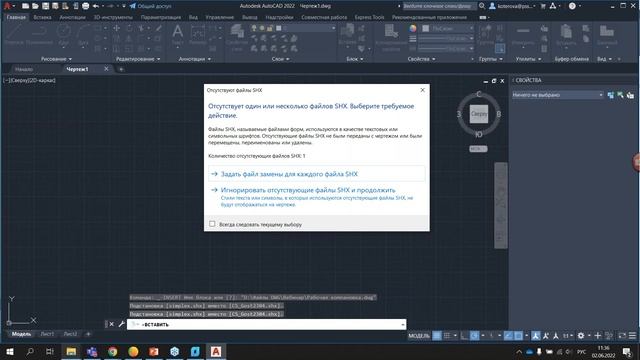640x360 pixels.
Task: Switch to the Вставка ribbon tab
Action: click(x=42, y=17)
